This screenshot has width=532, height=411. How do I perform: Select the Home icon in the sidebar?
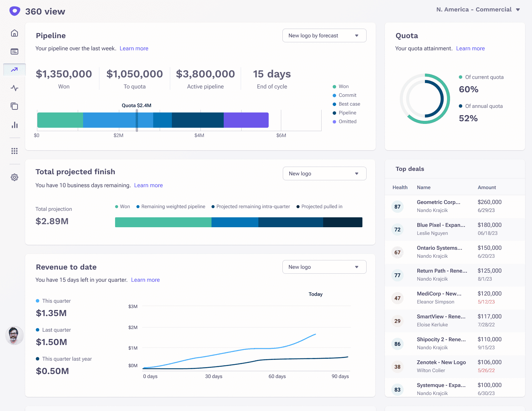click(14, 33)
